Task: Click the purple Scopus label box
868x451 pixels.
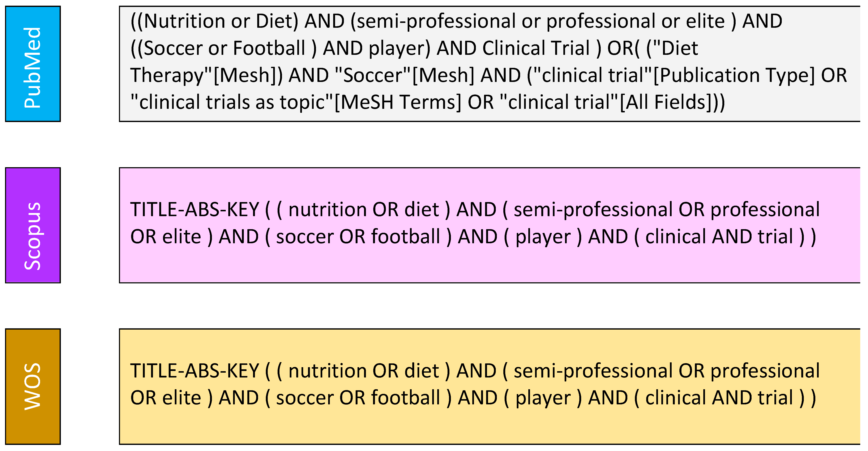Action: (33, 225)
